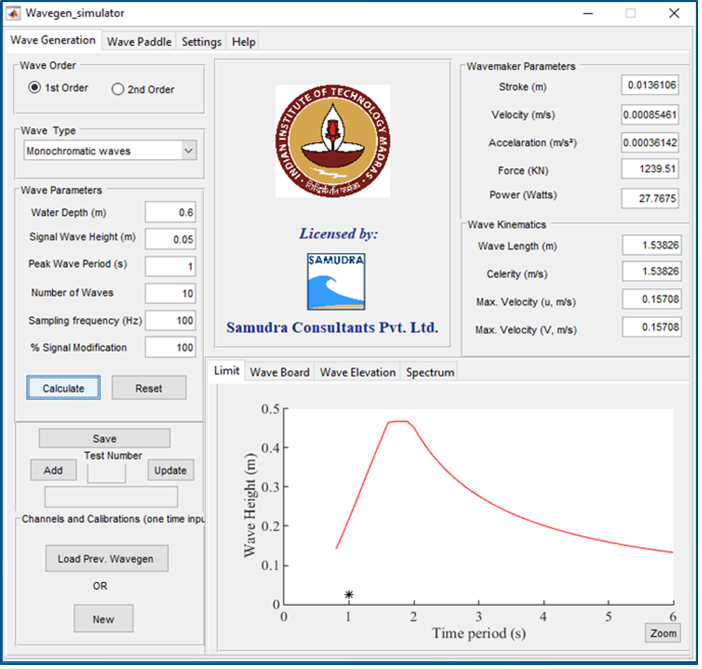The image size is (702, 669).
Task: View the Spectrum plot tab
Action: click(429, 372)
